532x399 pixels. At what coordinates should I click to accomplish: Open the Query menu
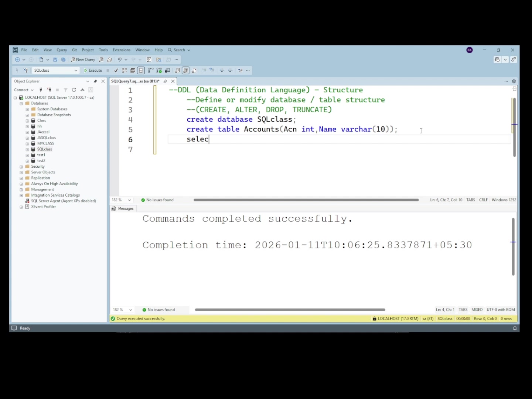tap(62, 50)
